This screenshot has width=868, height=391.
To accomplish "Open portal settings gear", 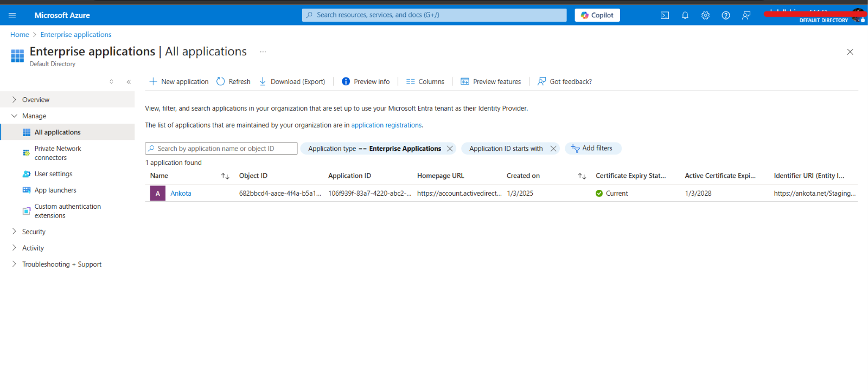I will (705, 15).
